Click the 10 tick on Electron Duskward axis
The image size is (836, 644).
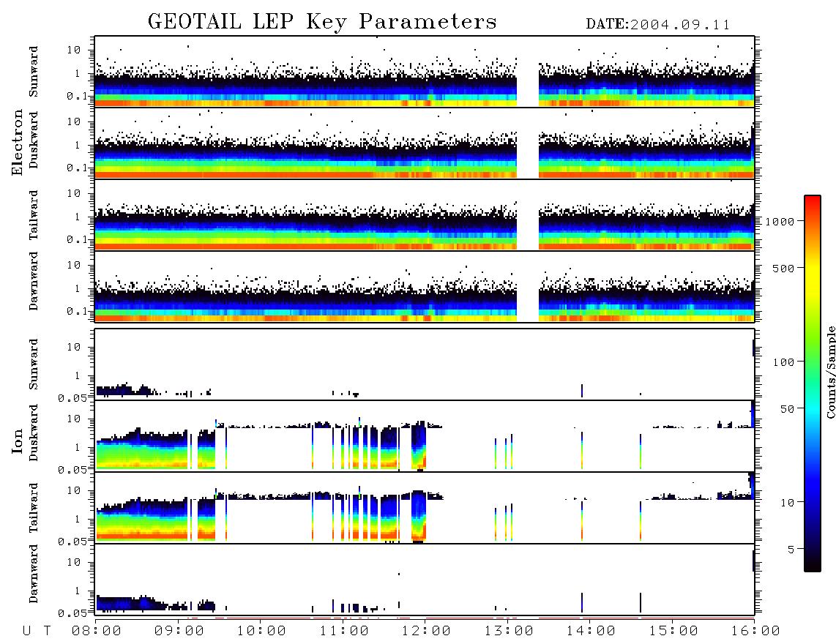[74, 121]
